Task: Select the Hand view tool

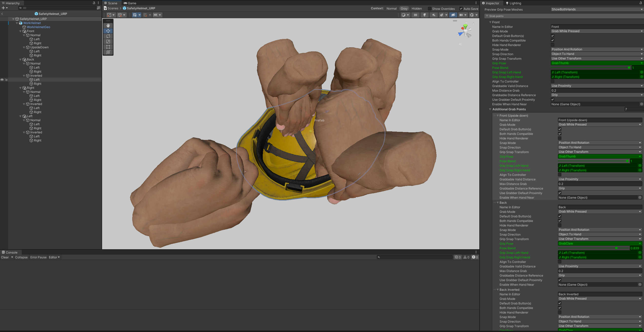Action: pyautogui.click(x=108, y=26)
